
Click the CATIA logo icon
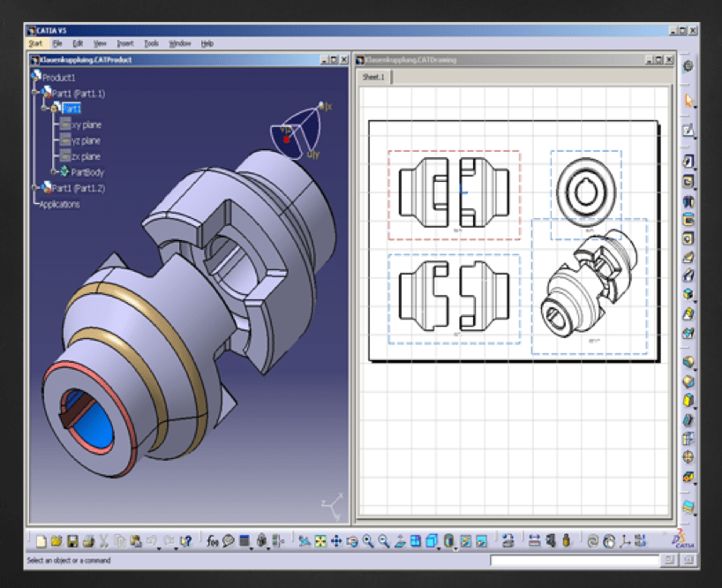(682, 539)
